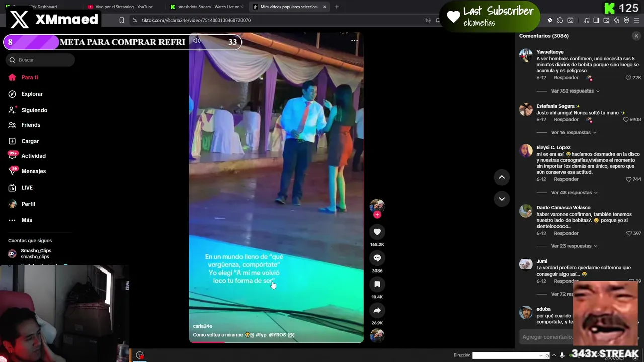Open the three-dot menu on the video
Viewport: 644px width, 362px height.
click(x=354, y=40)
